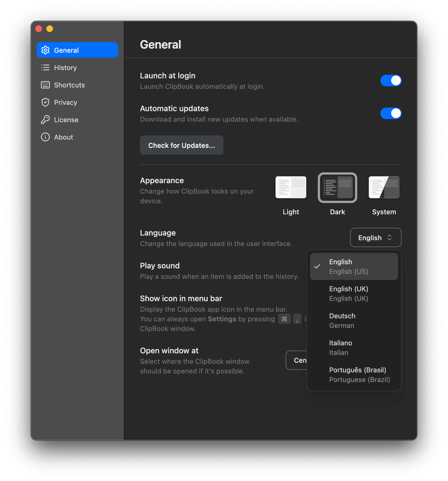Click the Open window at label

pyautogui.click(x=169, y=351)
